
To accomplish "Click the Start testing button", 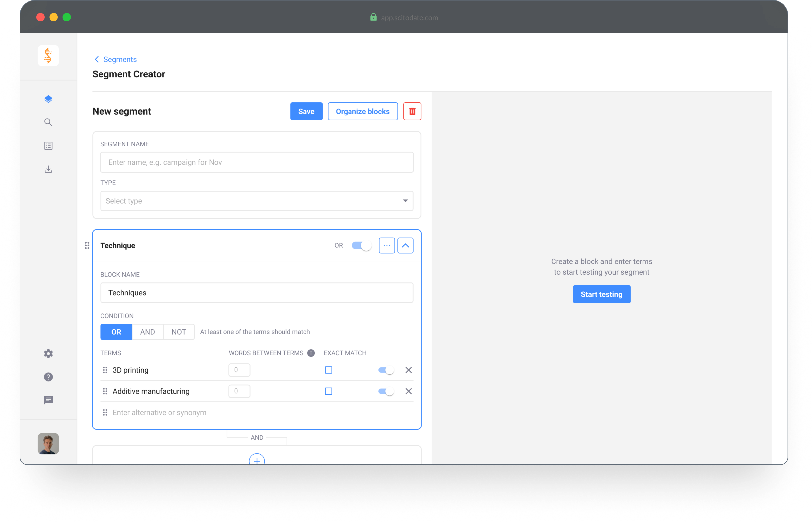I will click(601, 294).
